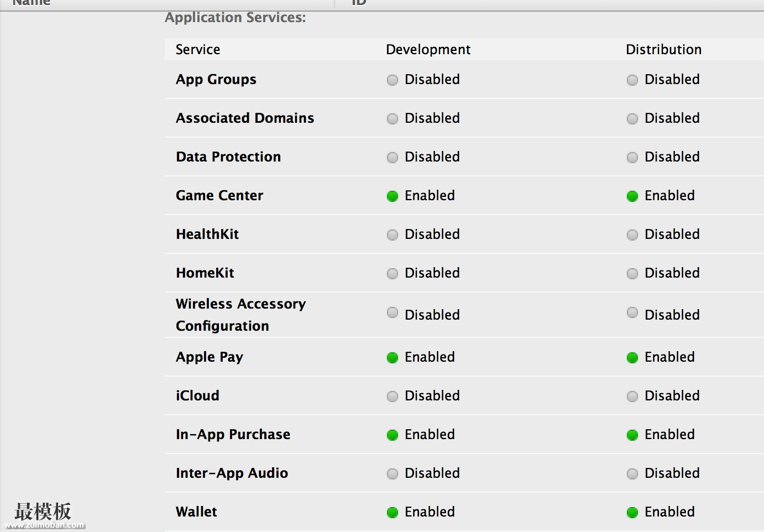This screenshot has width=764, height=532.
Task: Click In-App Purchase Distribution green dot
Action: pos(632,435)
